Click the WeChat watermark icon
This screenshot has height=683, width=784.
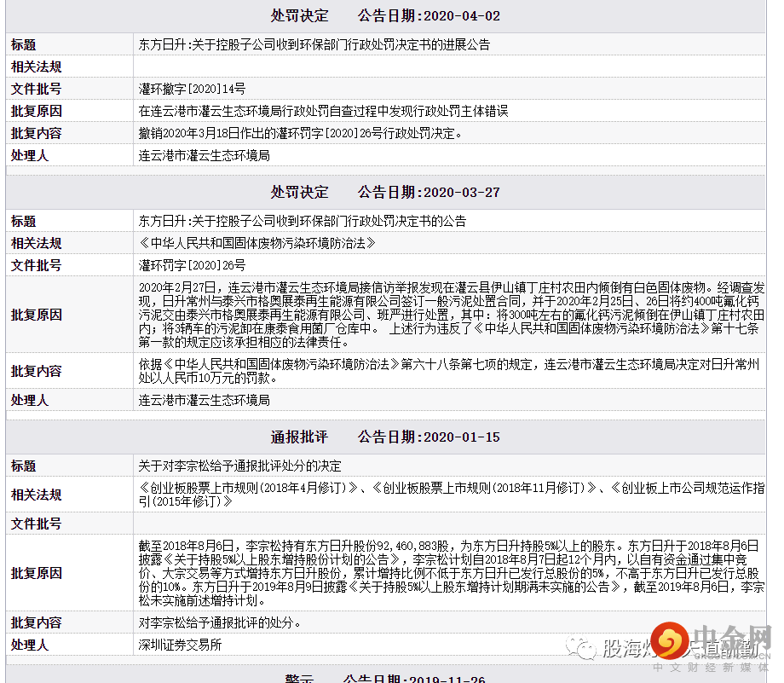585,650
